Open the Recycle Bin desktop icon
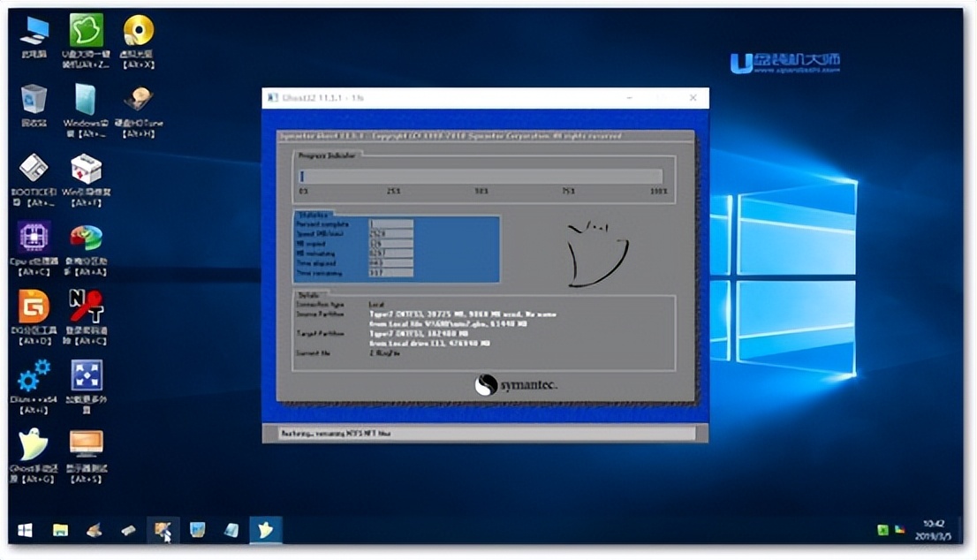Image resolution: width=977 pixels, height=560 pixels. pos(34,107)
